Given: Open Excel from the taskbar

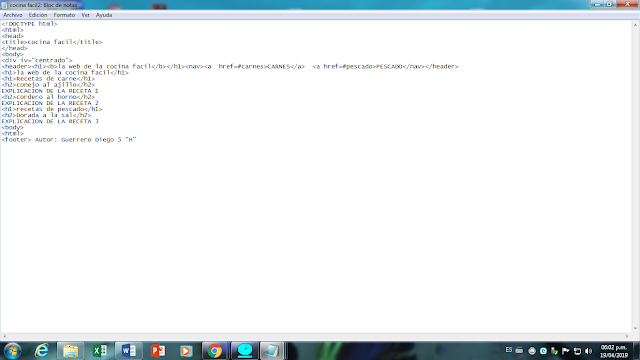Looking at the screenshot, I should (100, 351).
